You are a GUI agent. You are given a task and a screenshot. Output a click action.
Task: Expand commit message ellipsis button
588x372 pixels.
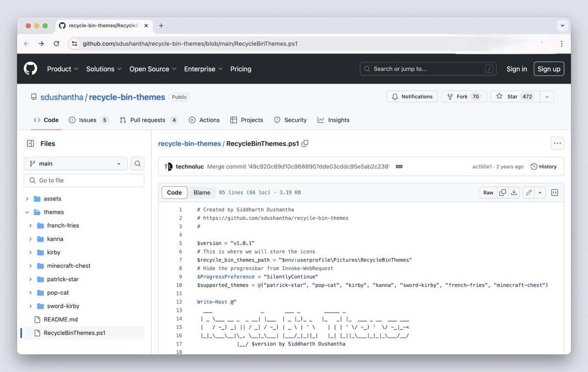(399, 167)
